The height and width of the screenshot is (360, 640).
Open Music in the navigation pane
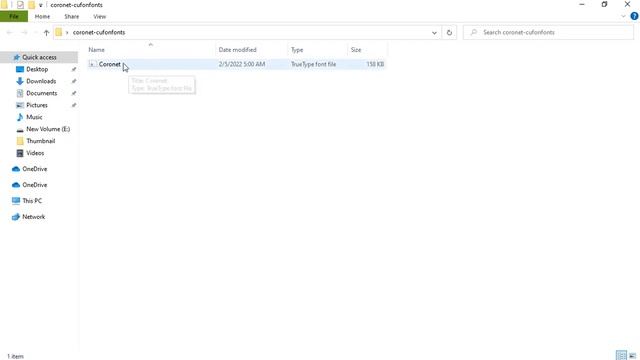pos(34,117)
